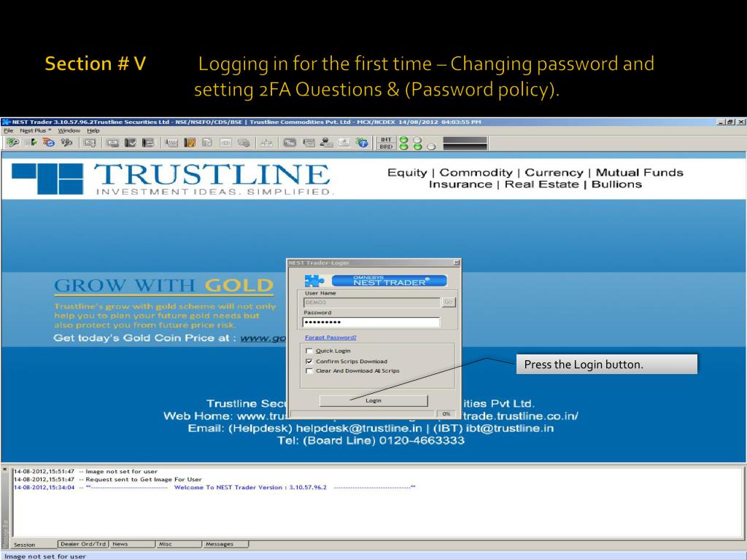Click the User Name field showing DEMO3
The image size is (747, 560).
click(x=372, y=302)
